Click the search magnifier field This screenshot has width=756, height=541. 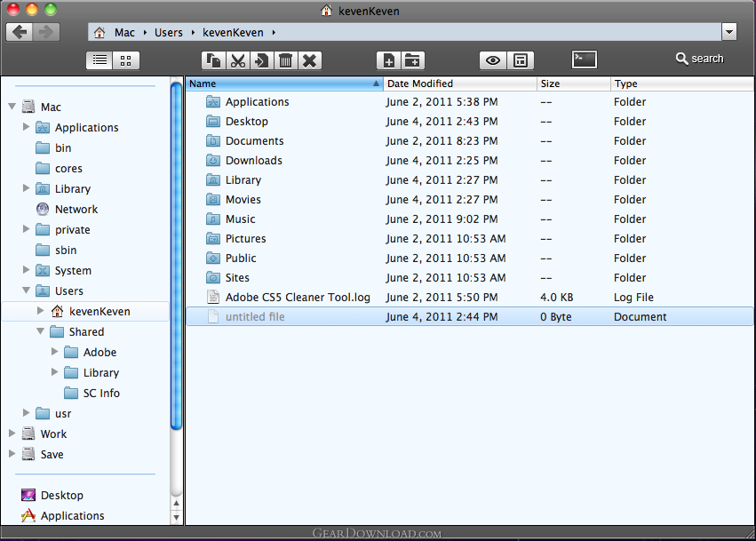pyautogui.click(x=700, y=59)
